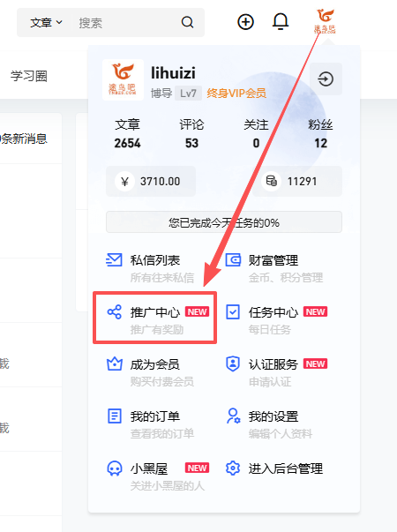The width and height of the screenshot is (397, 532).
Task: Focus the 搜索 input field
Action: [125, 23]
